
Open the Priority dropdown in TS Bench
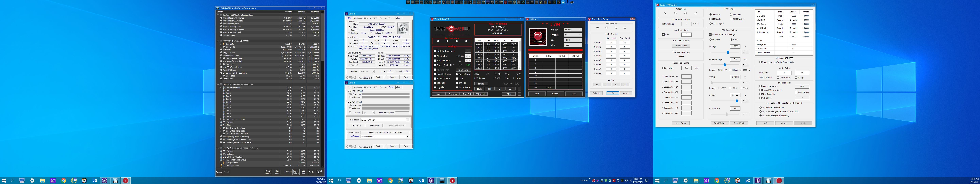click(573, 30)
